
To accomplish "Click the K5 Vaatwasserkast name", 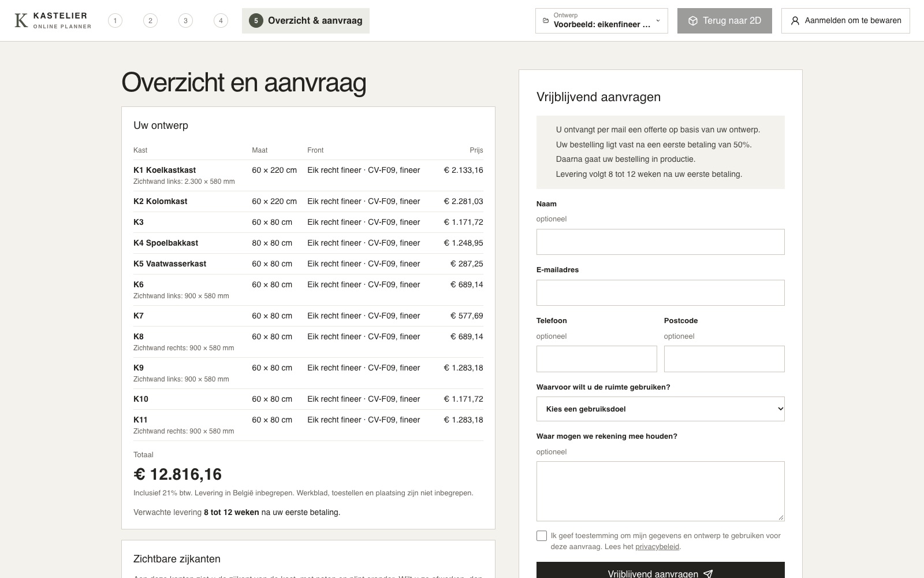I will (x=170, y=264).
